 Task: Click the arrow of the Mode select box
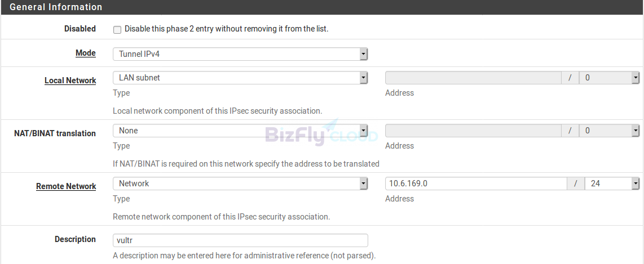point(363,54)
